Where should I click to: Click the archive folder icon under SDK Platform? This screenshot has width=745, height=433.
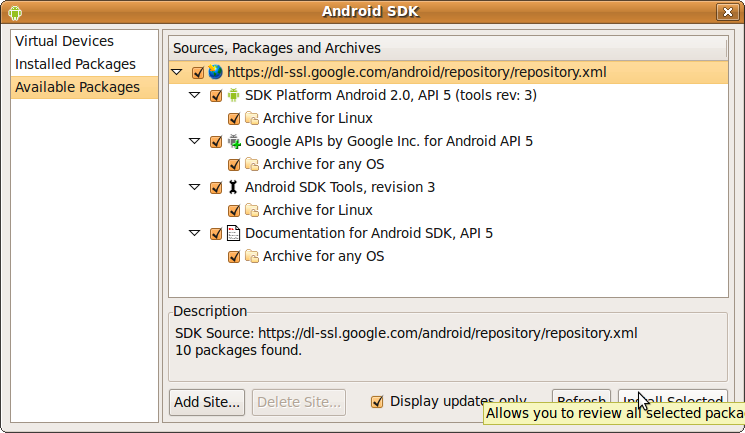[x=252, y=118]
